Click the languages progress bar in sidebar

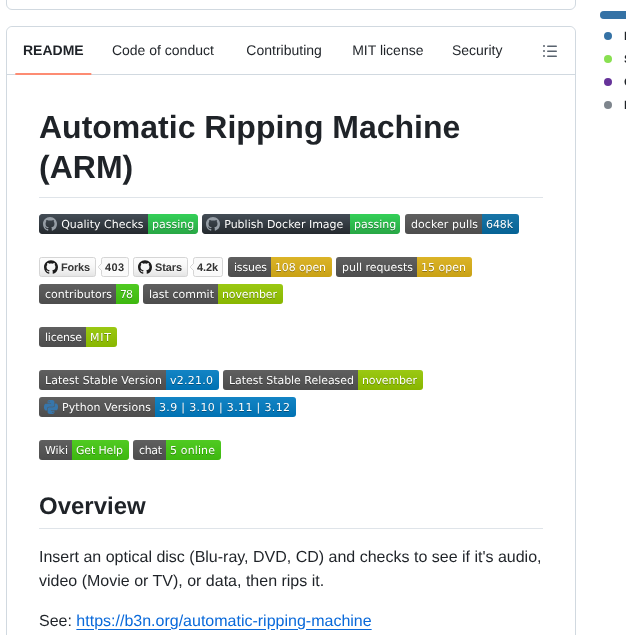pyautogui.click(x=613, y=15)
